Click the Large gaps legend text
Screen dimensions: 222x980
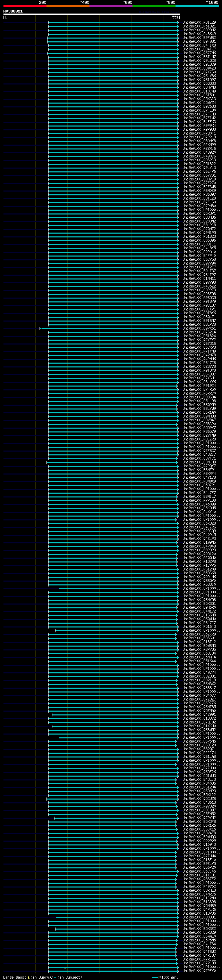[42, 977]
